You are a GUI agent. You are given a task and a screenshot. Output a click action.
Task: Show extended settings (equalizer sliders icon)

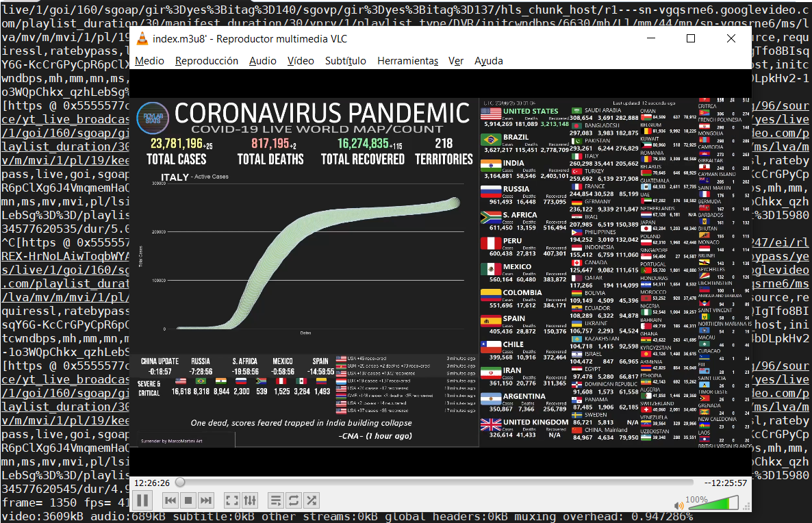(x=250, y=500)
